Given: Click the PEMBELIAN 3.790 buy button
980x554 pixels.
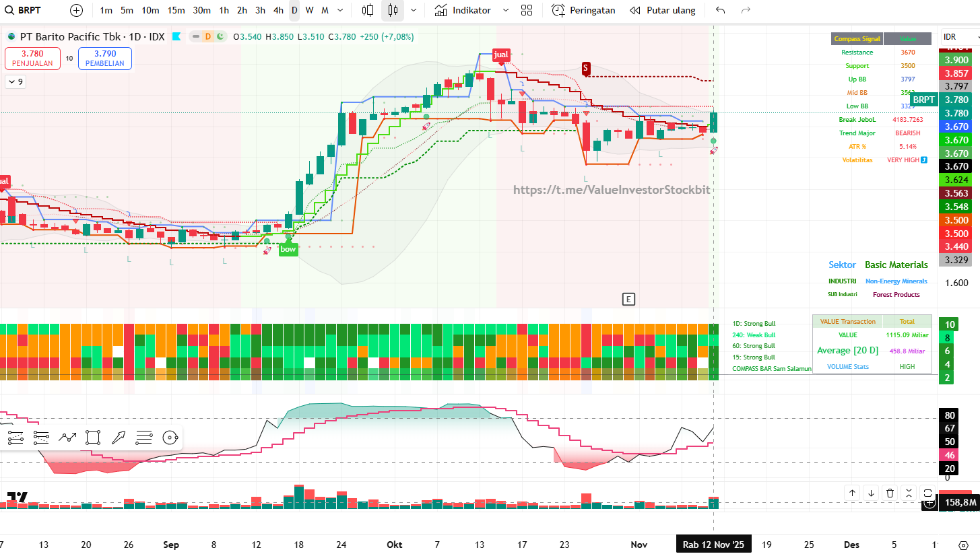Looking at the screenshot, I should (105, 59).
